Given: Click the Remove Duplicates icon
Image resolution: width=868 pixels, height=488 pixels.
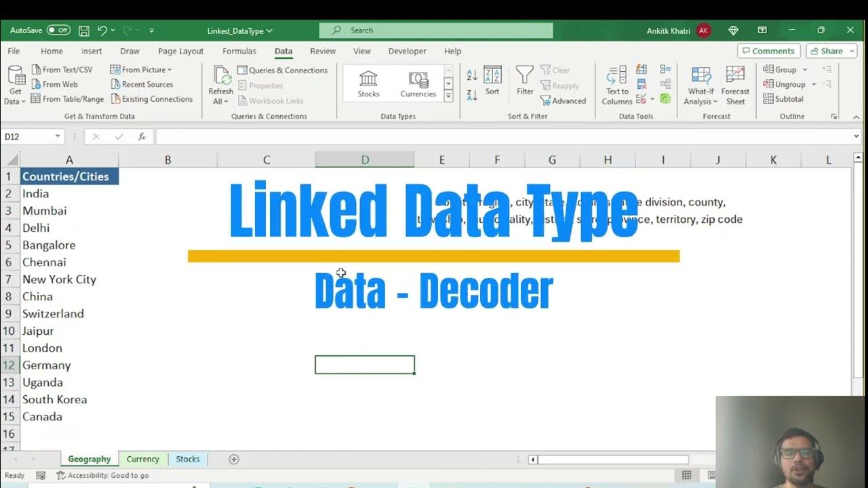Looking at the screenshot, I should (642, 84).
